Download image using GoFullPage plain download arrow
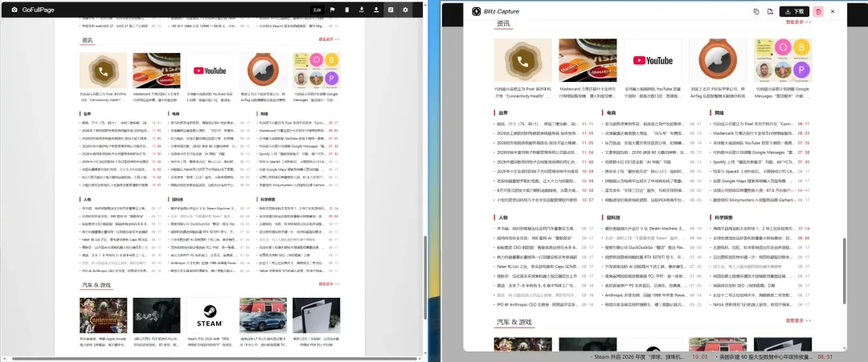This screenshot has height=362, width=868. 376,10
